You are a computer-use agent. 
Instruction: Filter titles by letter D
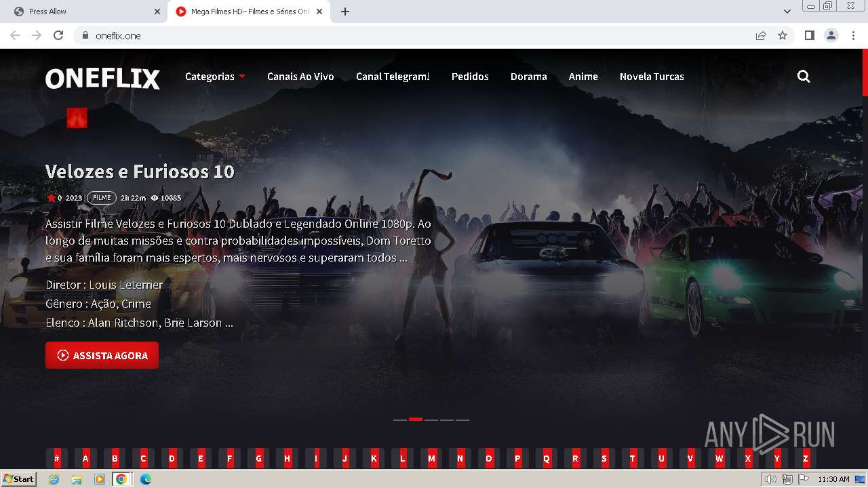point(172,458)
